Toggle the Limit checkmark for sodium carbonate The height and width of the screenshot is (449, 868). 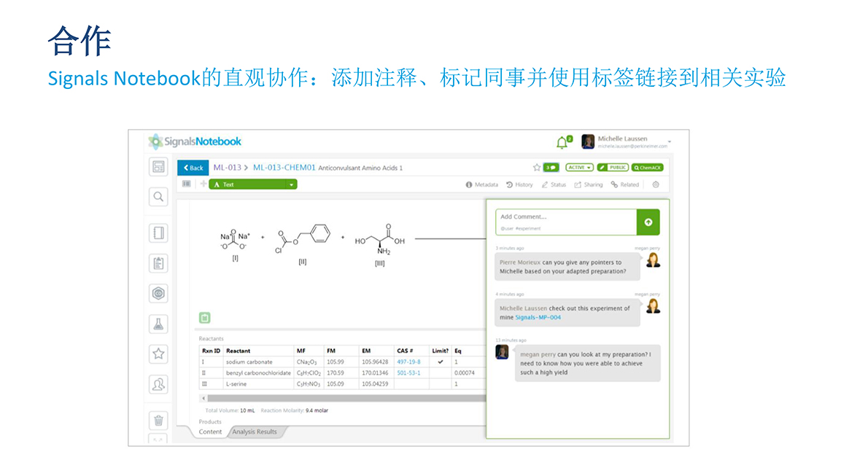441,362
